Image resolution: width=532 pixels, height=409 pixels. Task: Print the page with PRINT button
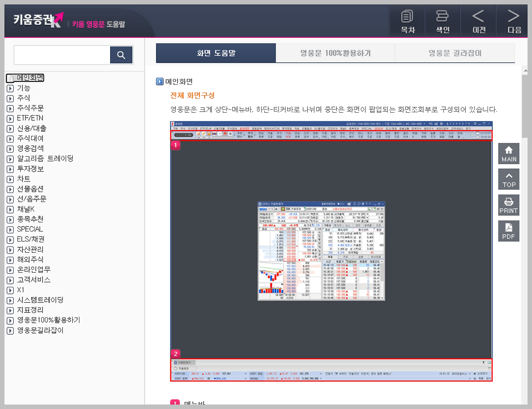coord(509,205)
